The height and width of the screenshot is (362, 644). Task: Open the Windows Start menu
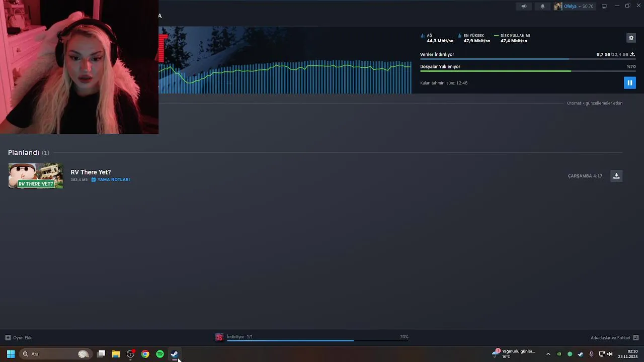11,354
